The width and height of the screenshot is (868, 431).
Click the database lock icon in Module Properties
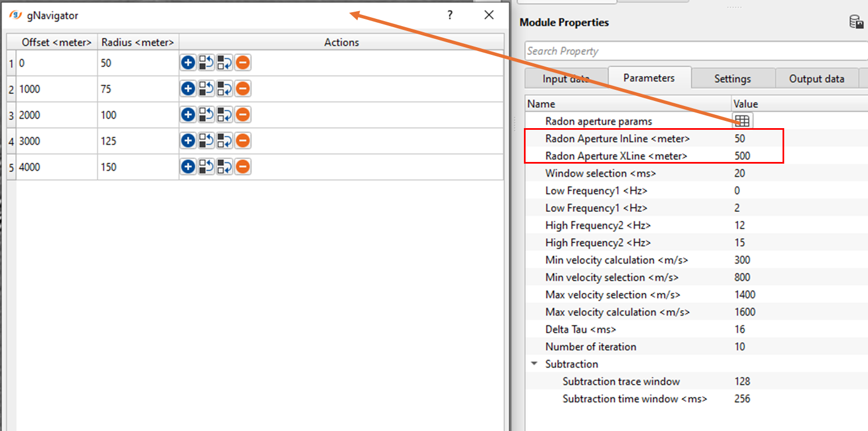tap(856, 23)
